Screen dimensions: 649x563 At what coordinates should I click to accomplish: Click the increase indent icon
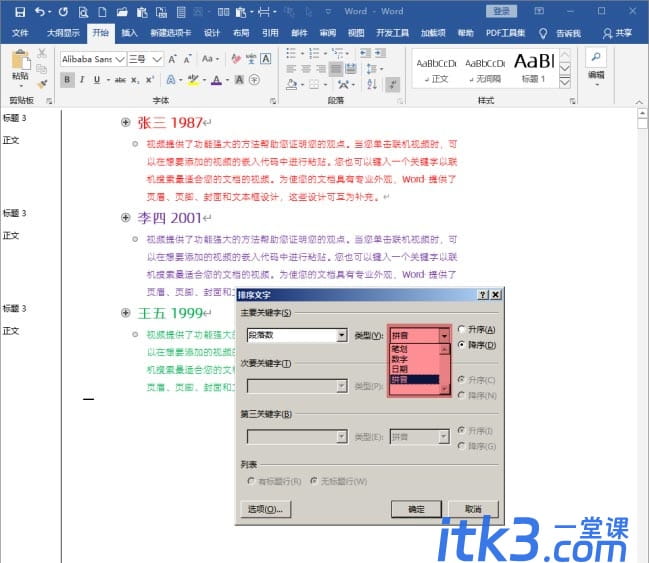click(x=380, y=53)
